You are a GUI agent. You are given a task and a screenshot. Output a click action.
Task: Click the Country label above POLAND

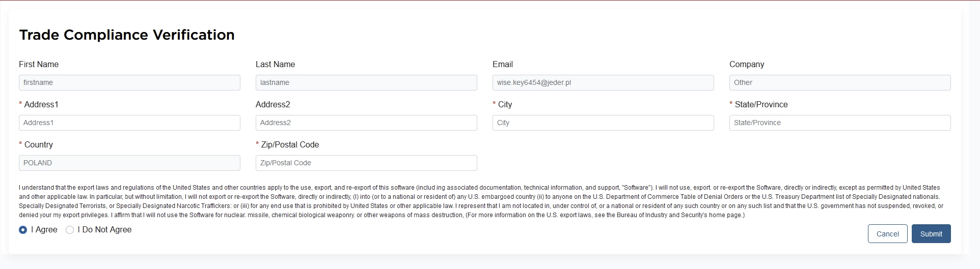[38, 144]
